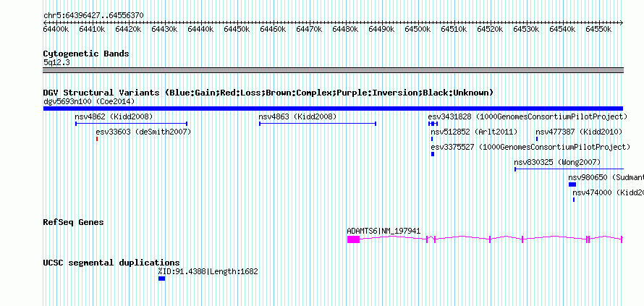The width and height of the screenshot is (644, 306).
Task: Click the RefSeq Genes track title
Action: (x=74, y=222)
